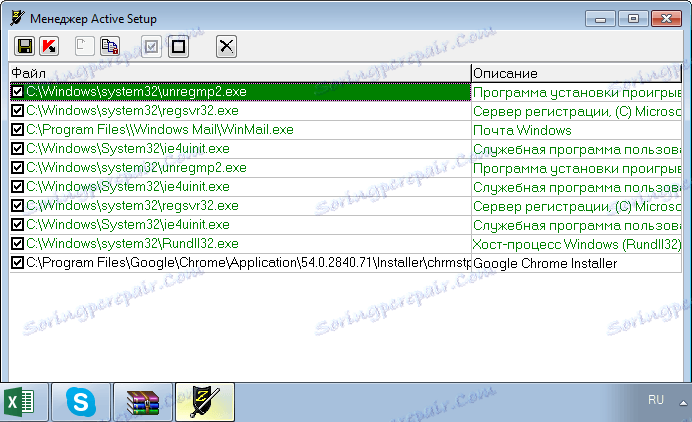This screenshot has height=422, width=692.
Task: Open Excel from the taskbar
Action: (24, 402)
